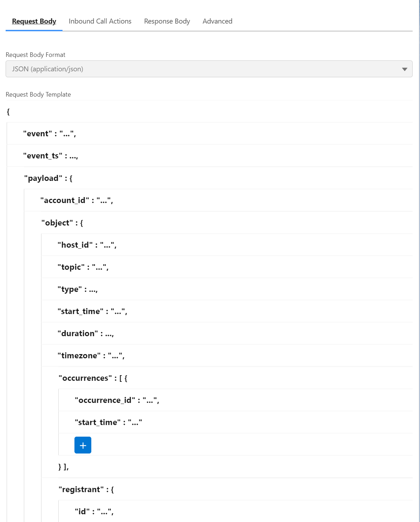
Task: Select the Request Body tab
Action: 34,21
